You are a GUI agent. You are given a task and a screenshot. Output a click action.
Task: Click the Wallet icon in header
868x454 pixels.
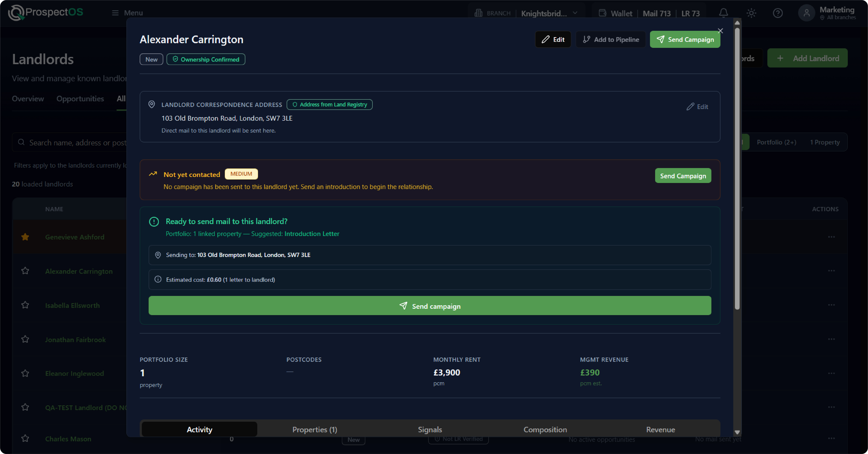tap(602, 13)
